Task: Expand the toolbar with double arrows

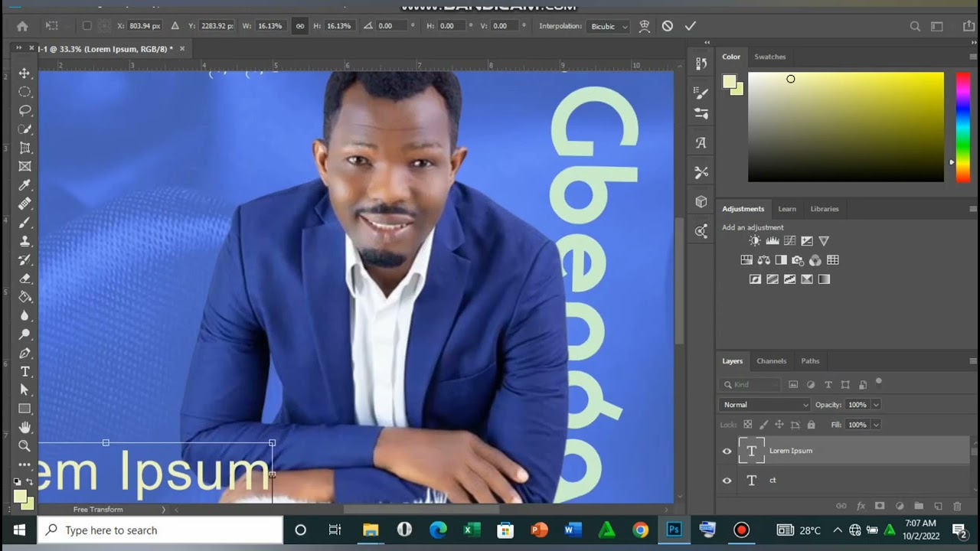Action: coord(18,48)
